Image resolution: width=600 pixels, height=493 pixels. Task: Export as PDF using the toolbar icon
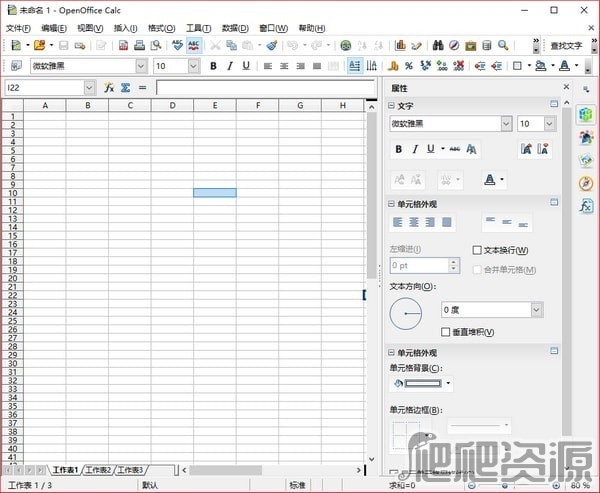pyautogui.click(x=123, y=45)
